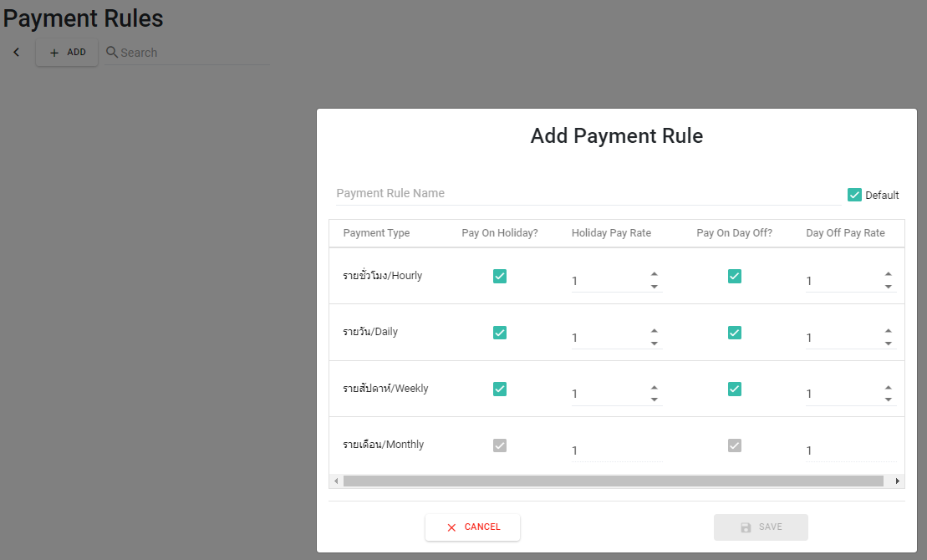Decrease Daily Day Off Pay Rate
The width and height of the screenshot is (927, 560).
pos(889,344)
